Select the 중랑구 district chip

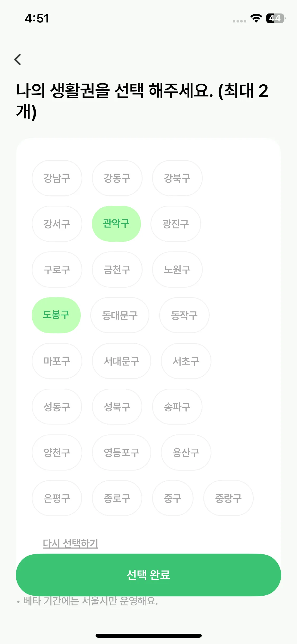click(228, 498)
